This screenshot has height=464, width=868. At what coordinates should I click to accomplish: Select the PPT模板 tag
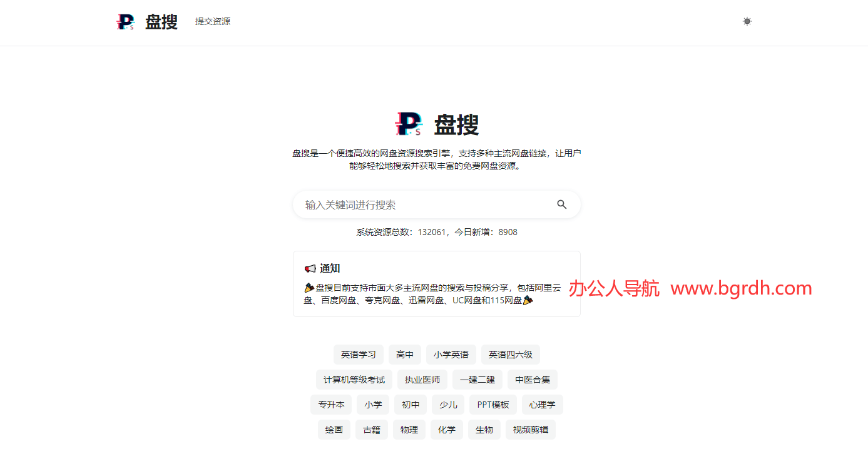(x=493, y=405)
